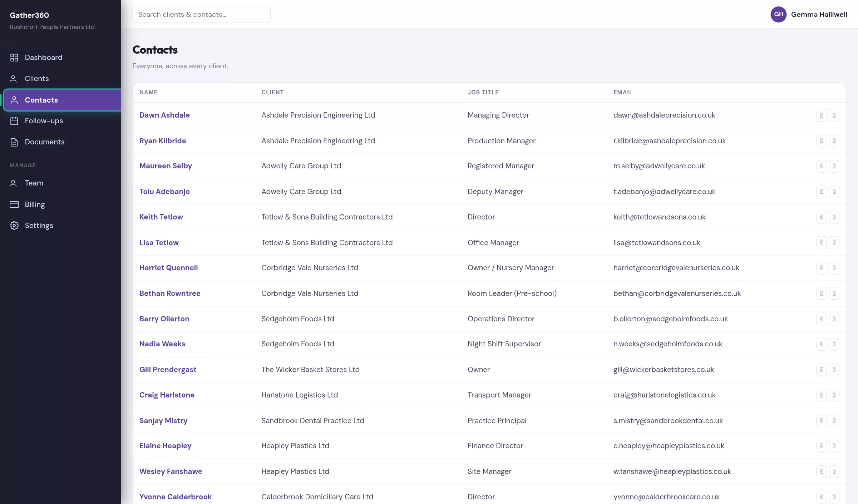Click the JOB TITLE column header

(x=483, y=92)
